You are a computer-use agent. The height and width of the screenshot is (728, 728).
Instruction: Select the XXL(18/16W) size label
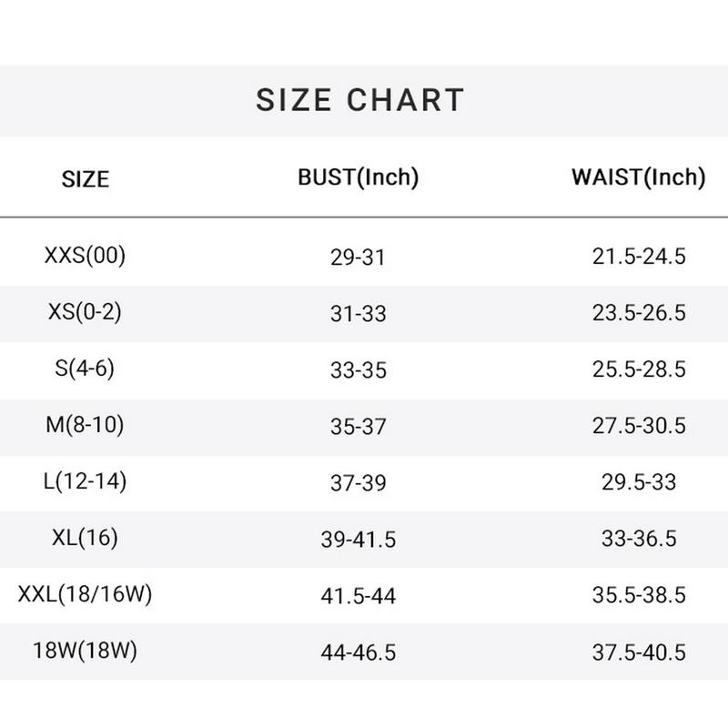pyautogui.click(x=85, y=595)
